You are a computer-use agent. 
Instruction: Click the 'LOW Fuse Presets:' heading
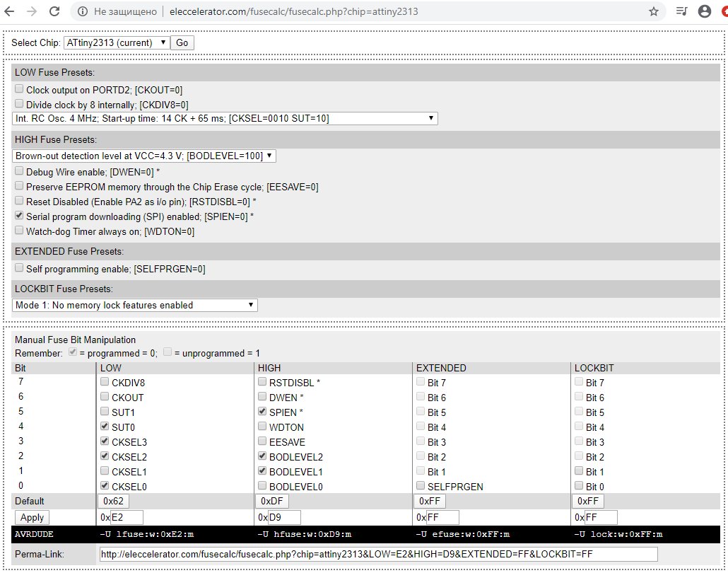(55, 72)
